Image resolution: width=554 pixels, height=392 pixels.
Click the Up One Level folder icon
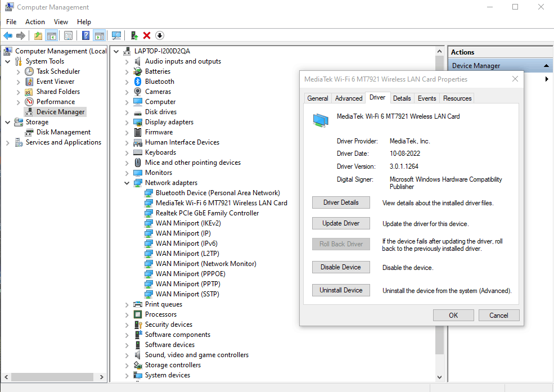pos(38,35)
